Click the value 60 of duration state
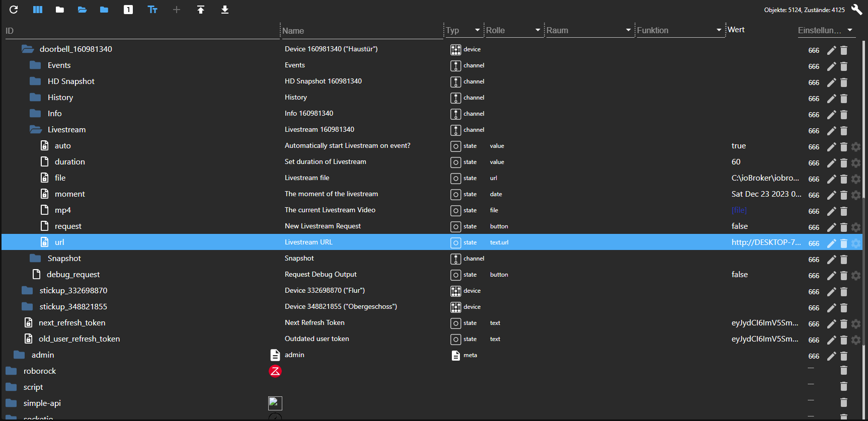Viewport: 868px width, 421px height. [x=736, y=162]
